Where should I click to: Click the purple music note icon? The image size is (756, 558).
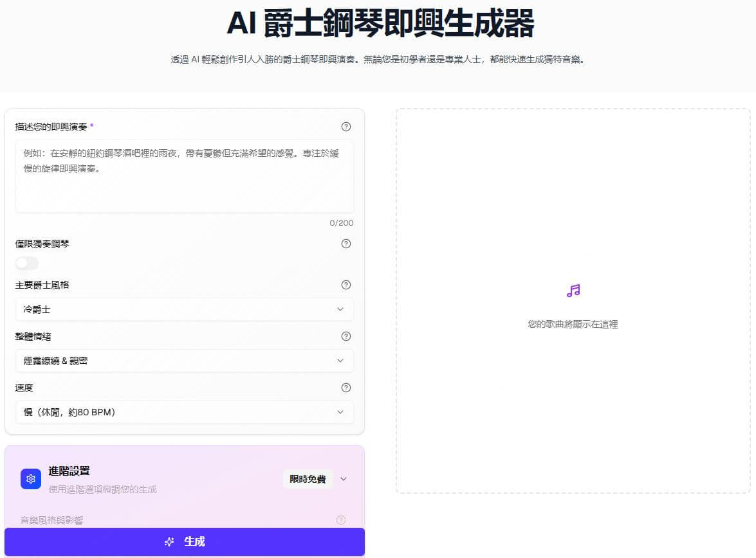coord(573,291)
